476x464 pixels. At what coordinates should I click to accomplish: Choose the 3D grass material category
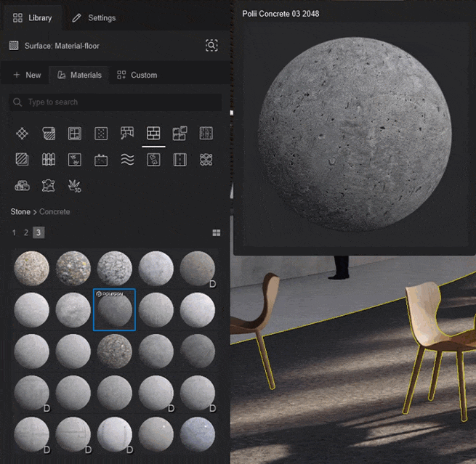point(75,185)
